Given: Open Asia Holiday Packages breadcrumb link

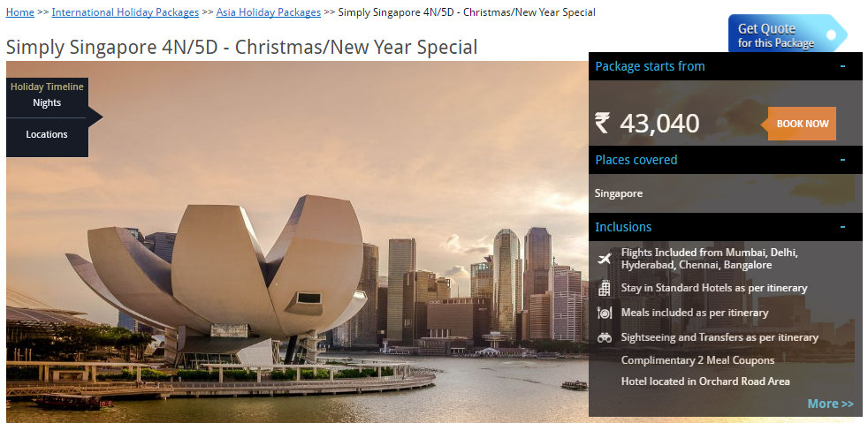Looking at the screenshot, I should point(269,12).
